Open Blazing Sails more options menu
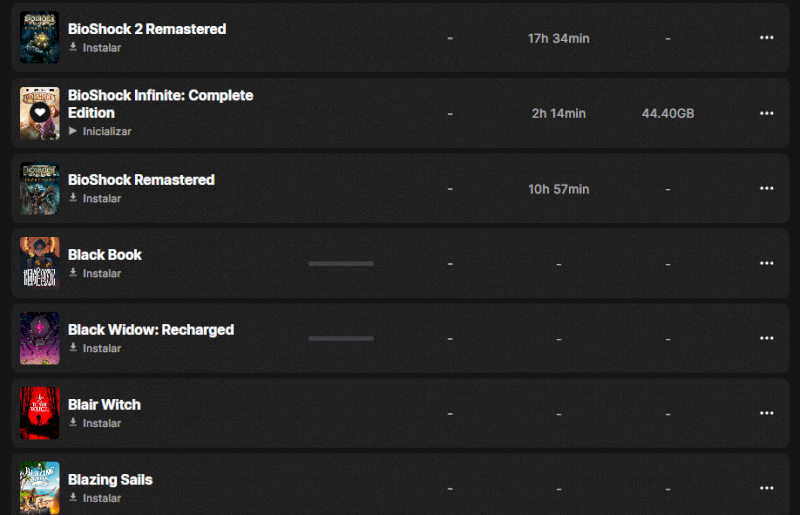 click(x=767, y=488)
